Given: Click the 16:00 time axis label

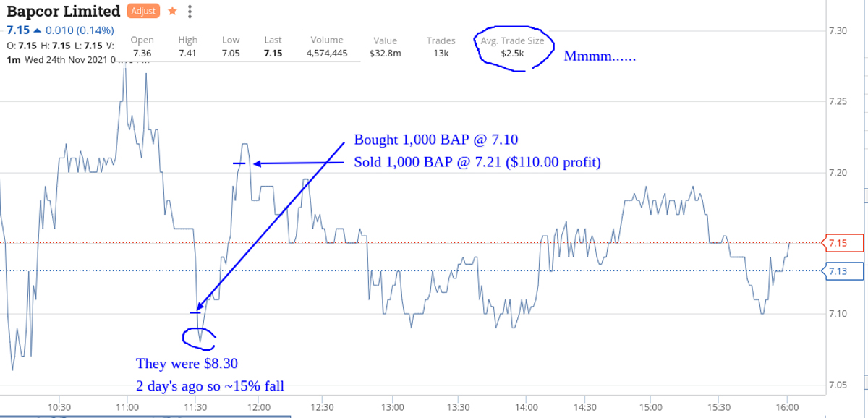Looking at the screenshot, I should point(787,407).
